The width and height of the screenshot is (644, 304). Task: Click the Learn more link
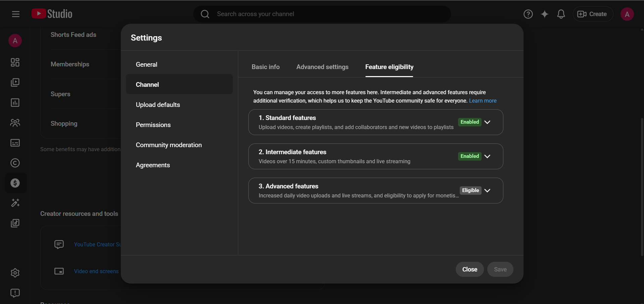click(x=483, y=101)
